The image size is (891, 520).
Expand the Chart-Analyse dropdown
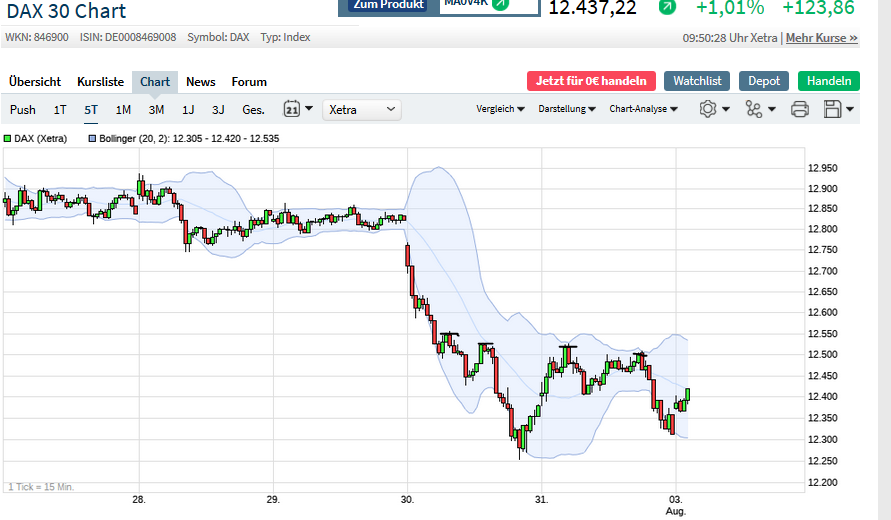point(644,109)
